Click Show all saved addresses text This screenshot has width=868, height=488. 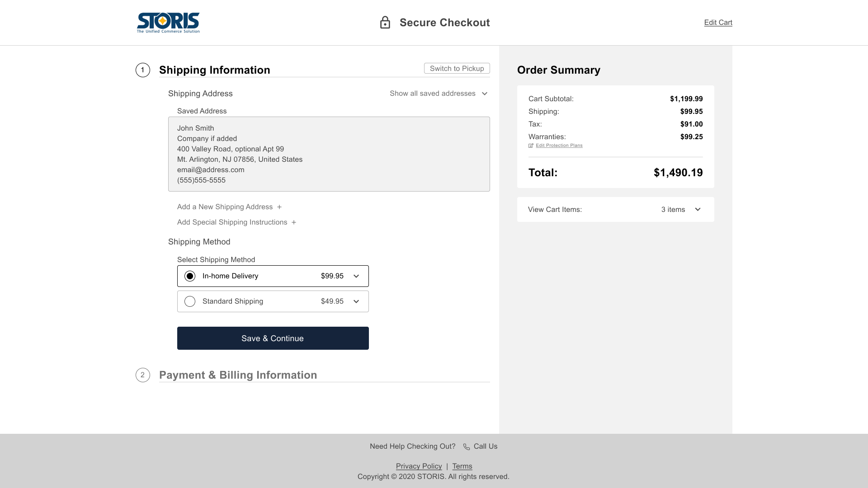coord(433,94)
